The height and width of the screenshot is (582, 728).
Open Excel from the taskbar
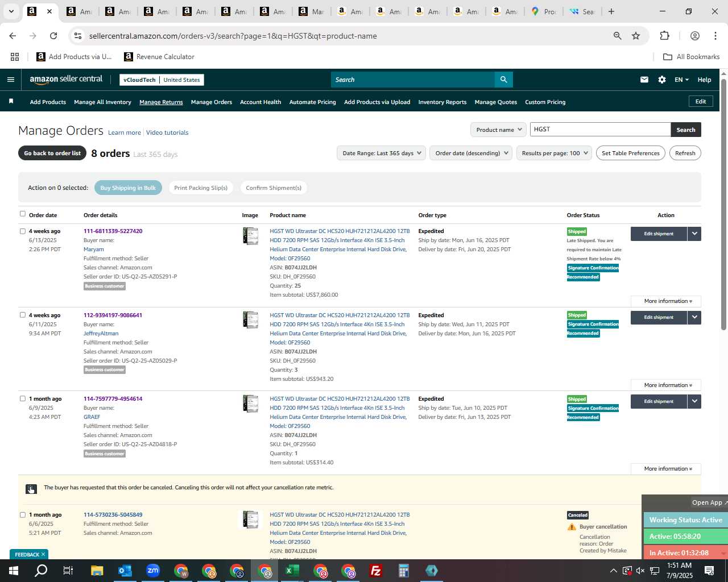tap(292, 571)
